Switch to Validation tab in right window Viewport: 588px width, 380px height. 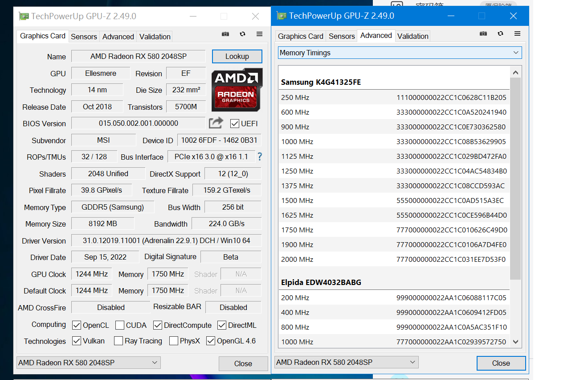(x=412, y=36)
